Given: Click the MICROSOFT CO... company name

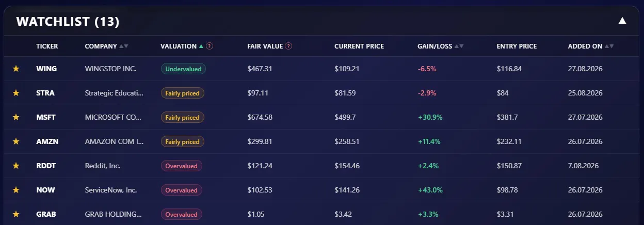Looking at the screenshot, I should coord(113,117).
